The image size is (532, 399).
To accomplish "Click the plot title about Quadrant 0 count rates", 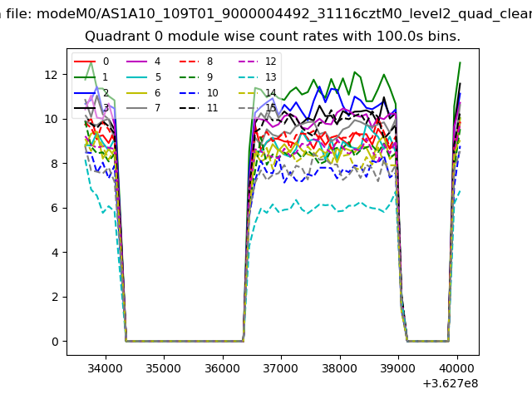I will coord(273,37).
